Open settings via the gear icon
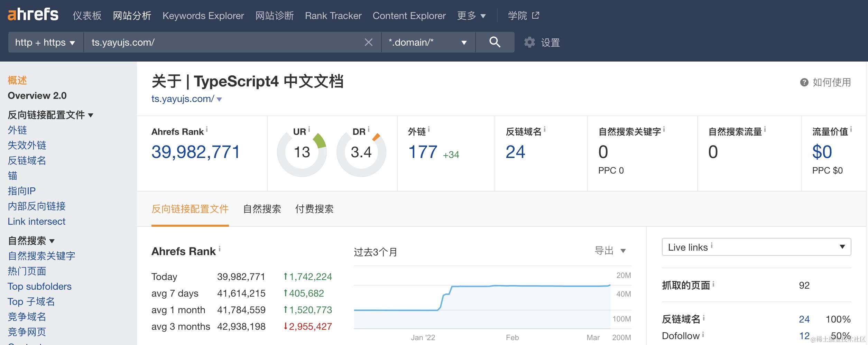The width and height of the screenshot is (868, 345). point(529,43)
